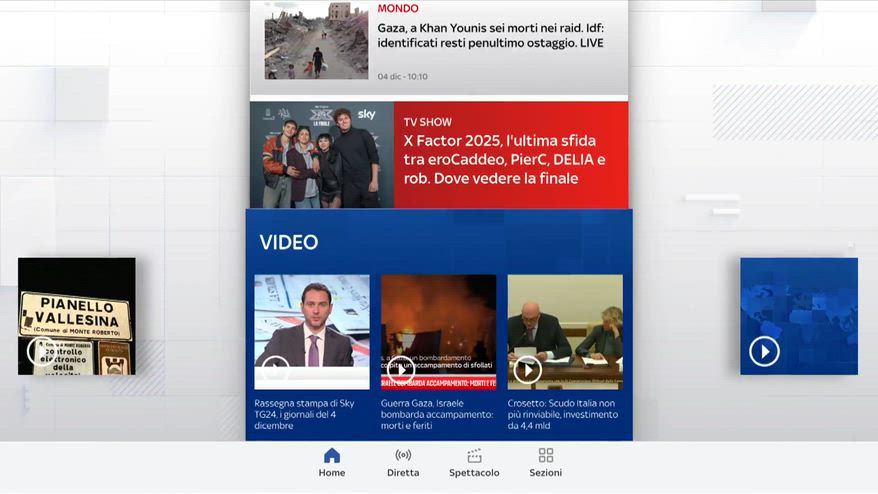Click play icon on blue world map thumbnail
878x494 pixels.
coord(764,351)
